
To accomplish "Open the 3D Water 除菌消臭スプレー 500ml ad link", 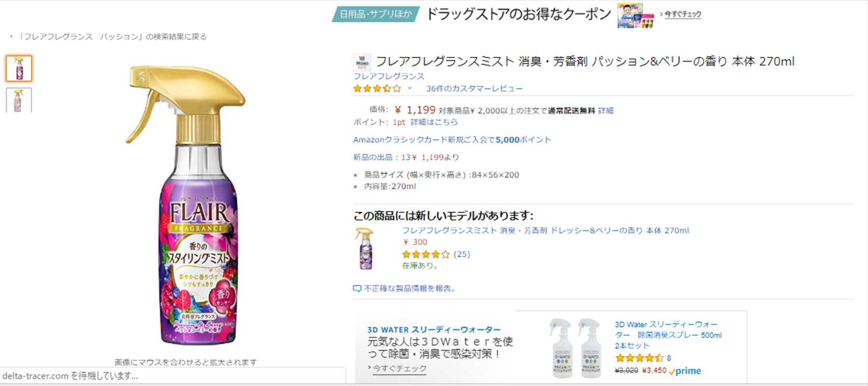I will 667,335.
